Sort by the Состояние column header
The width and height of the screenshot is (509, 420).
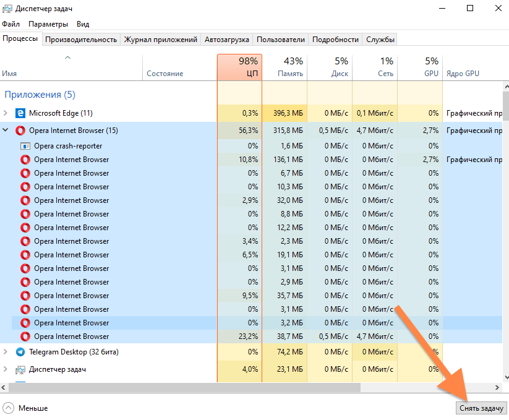click(179, 67)
